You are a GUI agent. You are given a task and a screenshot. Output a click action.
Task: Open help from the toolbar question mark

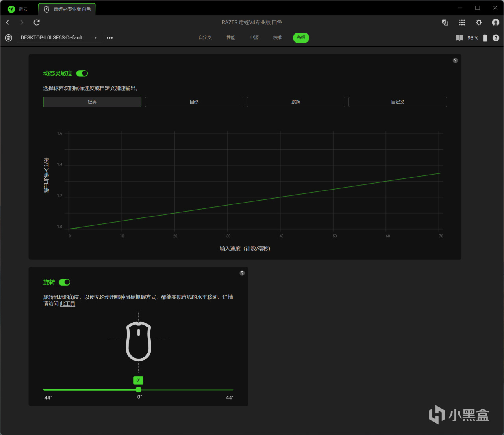tap(496, 38)
